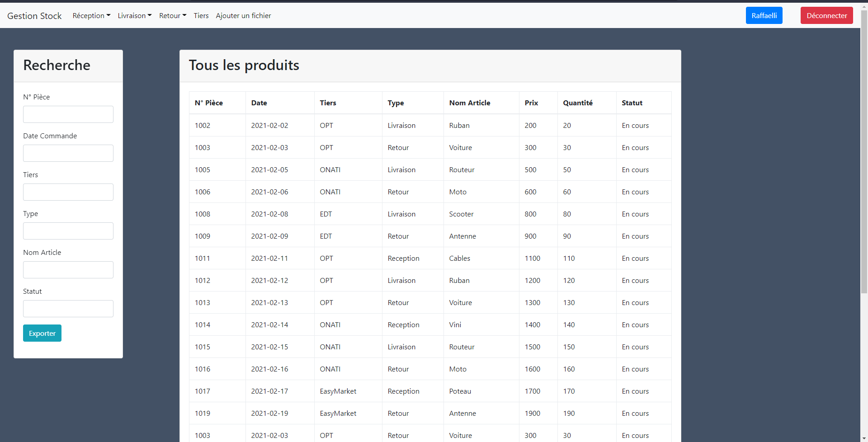Select the Tiers search input box
This screenshot has width=868, height=442.
(68, 192)
